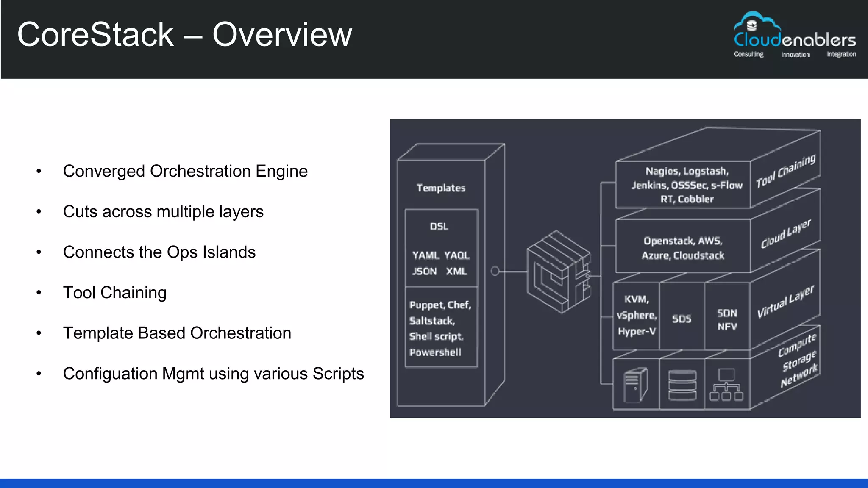This screenshot has width=868, height=488.
Task: Click the Tool Chaining bullet text
Action: point(114,293)
